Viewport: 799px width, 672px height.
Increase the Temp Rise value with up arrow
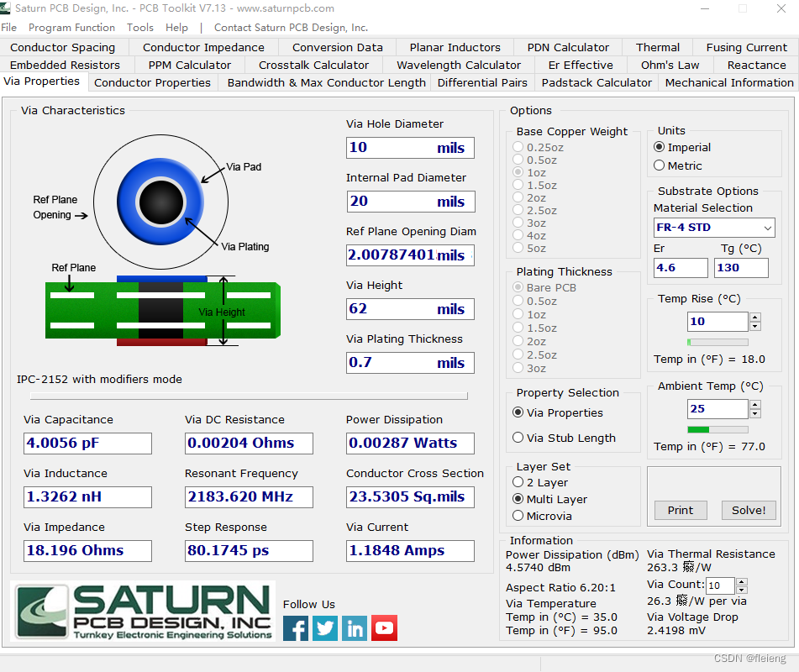coord(755,318)
